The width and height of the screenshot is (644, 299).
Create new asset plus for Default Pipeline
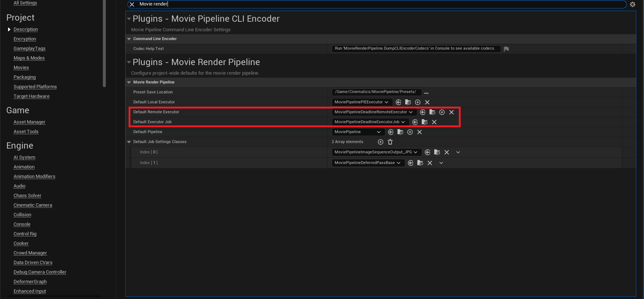click(410, 132)
